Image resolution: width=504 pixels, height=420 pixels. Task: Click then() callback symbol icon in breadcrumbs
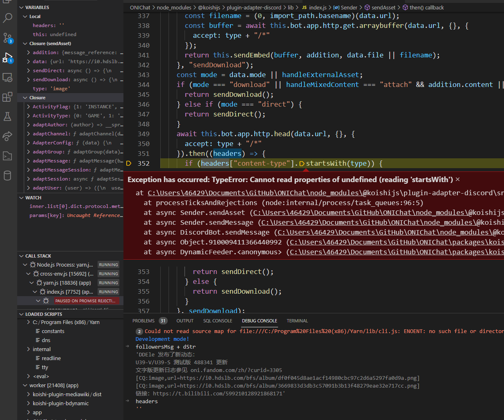pyautogui.click(x=405, y=7)
